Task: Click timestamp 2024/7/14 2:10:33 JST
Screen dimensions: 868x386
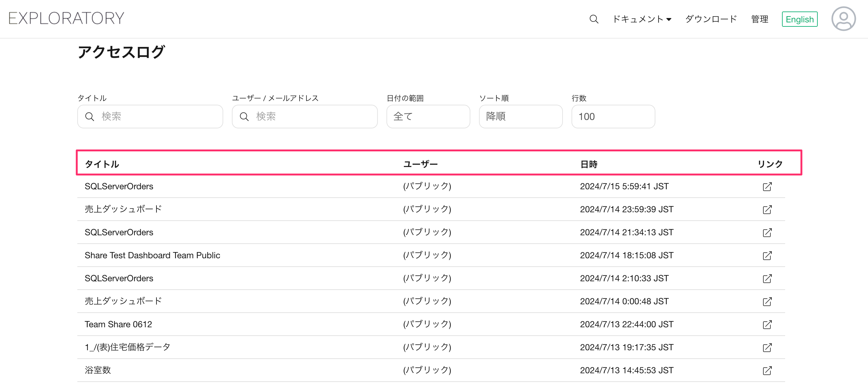Action: [x=624, y=278]
